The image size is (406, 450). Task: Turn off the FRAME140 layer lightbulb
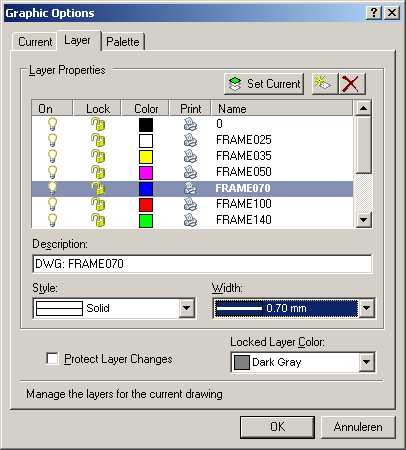pos(52,220)
